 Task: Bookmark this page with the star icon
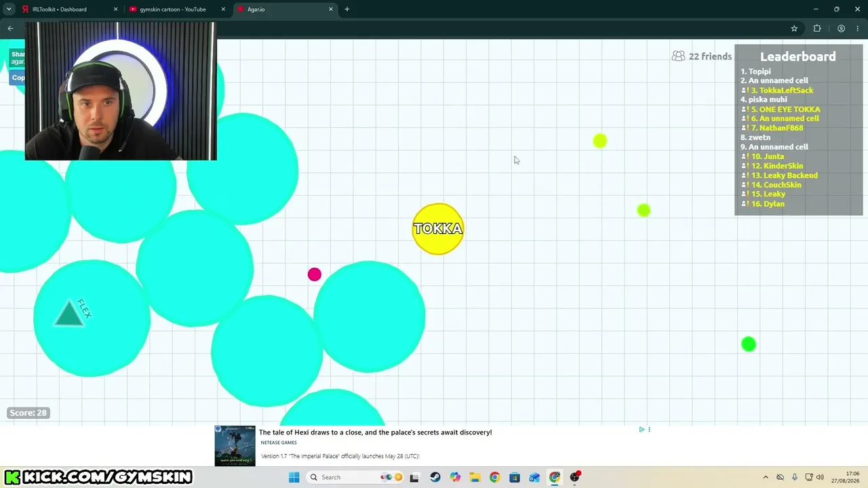(794, 28)
